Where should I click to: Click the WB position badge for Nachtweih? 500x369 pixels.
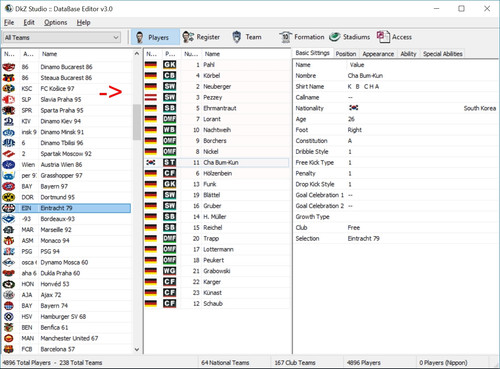click(x=169, y=130)
